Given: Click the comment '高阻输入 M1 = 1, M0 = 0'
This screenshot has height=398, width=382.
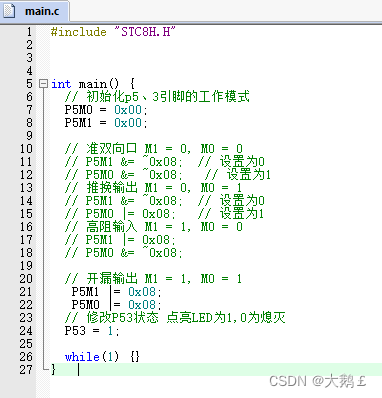Looking at the screenshot, I should (154, 227).
